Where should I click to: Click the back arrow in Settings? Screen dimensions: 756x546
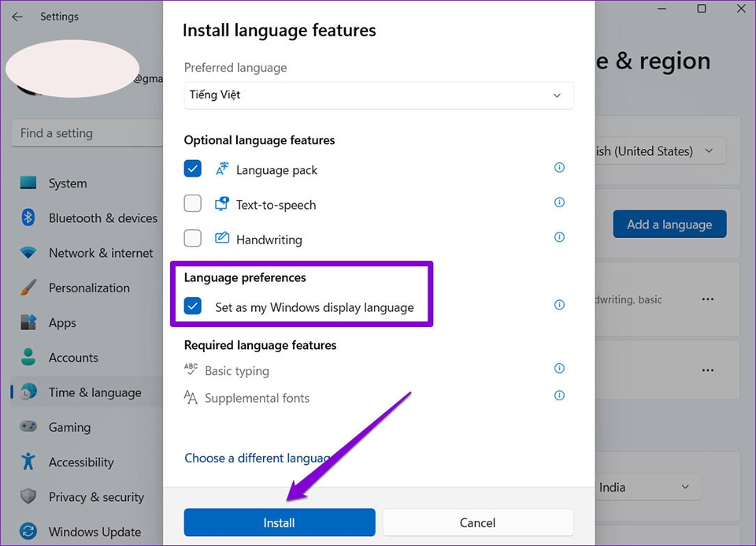tap(17, 17)
